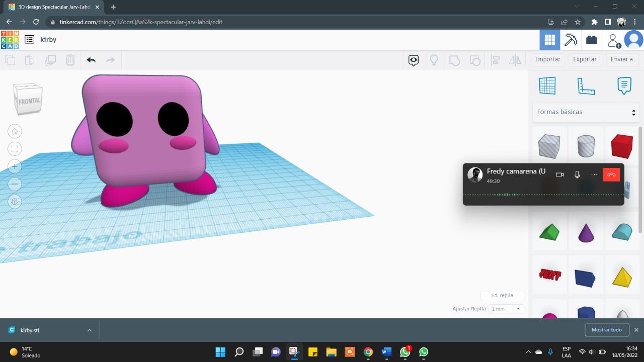This screenshot has height=362, width=644.
Task: Zoom in with the plus button
Action: coord(15,166)
